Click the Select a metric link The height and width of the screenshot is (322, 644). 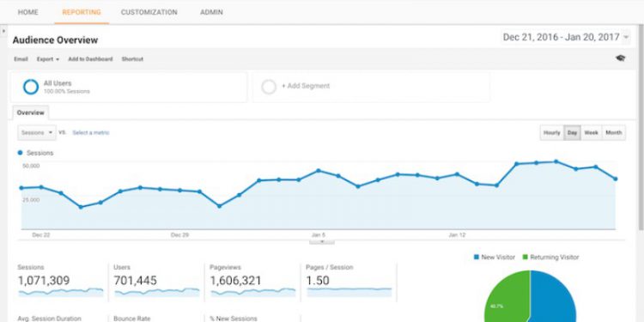coord(91,132)
